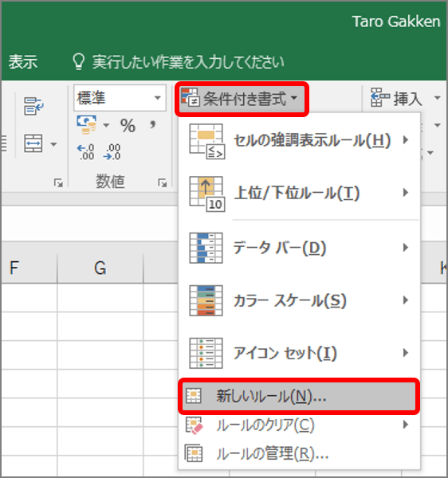
Task: Open the 数値 dialog launcher
Action: (163, 183)
